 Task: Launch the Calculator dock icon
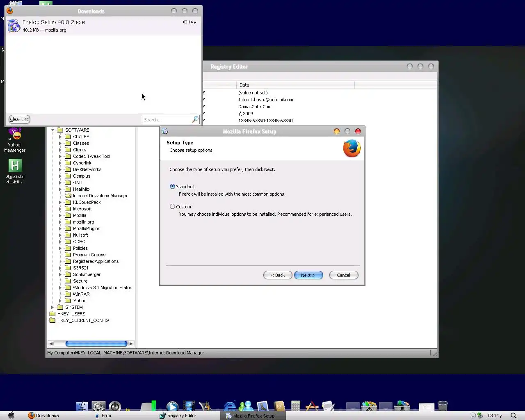click(x=295, y=406)
